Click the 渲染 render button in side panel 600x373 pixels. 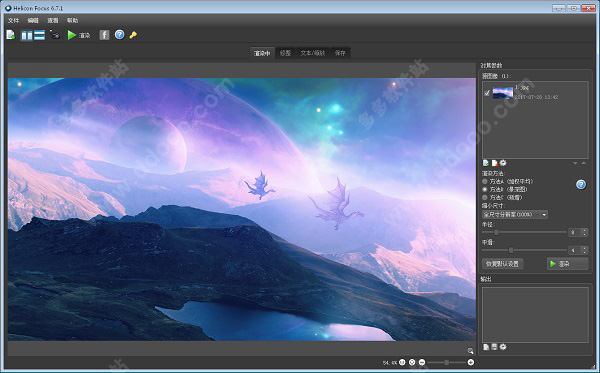click(567, 264)
